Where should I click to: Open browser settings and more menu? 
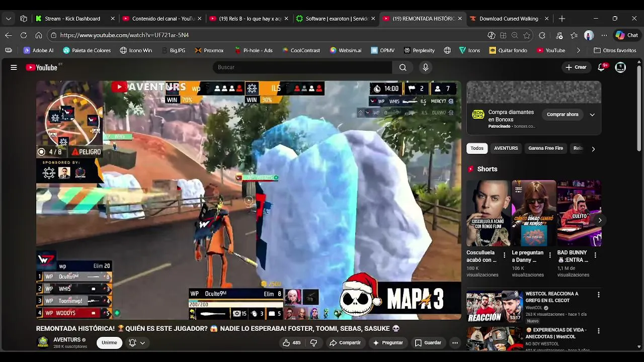[x=604, y=35]
